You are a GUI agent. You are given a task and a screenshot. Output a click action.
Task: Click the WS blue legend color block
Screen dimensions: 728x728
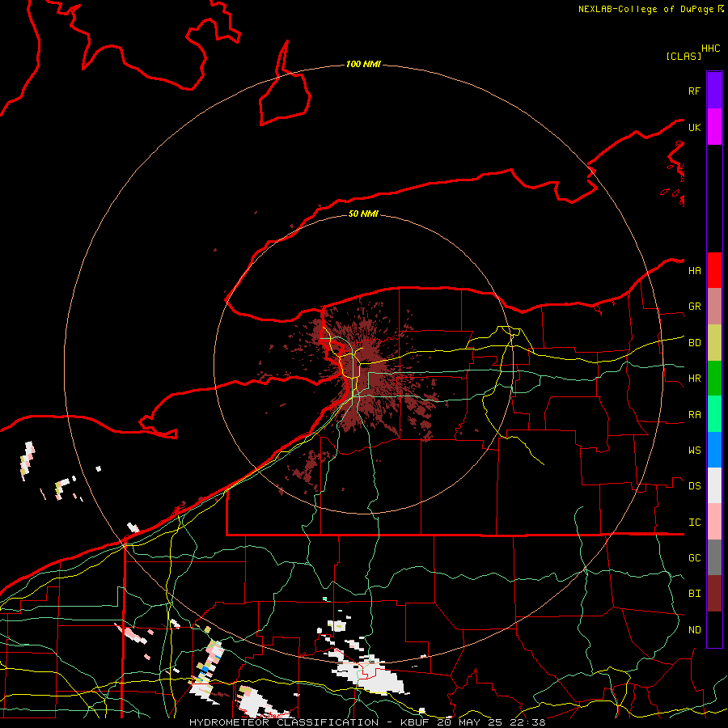click(714, 450)
